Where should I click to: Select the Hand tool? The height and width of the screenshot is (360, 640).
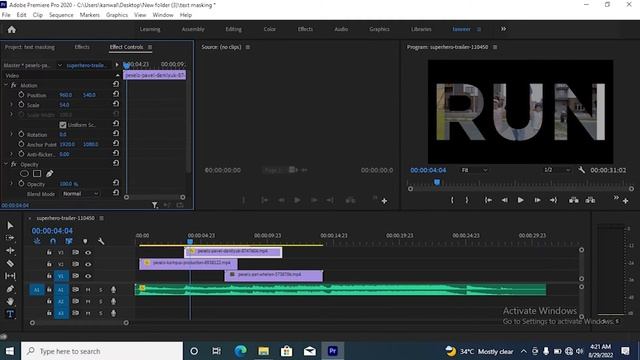10,301
